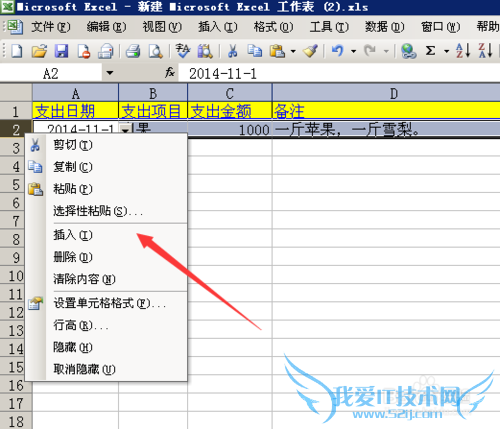500x429 pixels.
Task: Select row 1 header
Action: click(16, 111)
